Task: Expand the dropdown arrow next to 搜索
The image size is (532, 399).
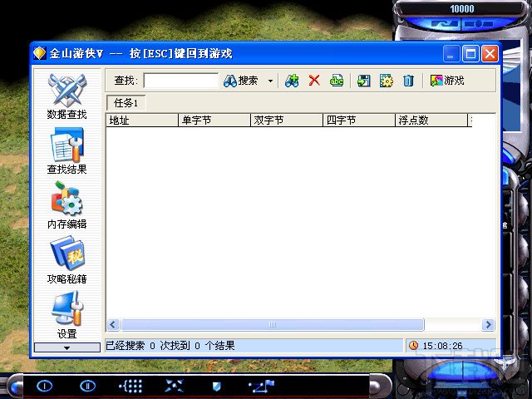Action: pos(270,81)
